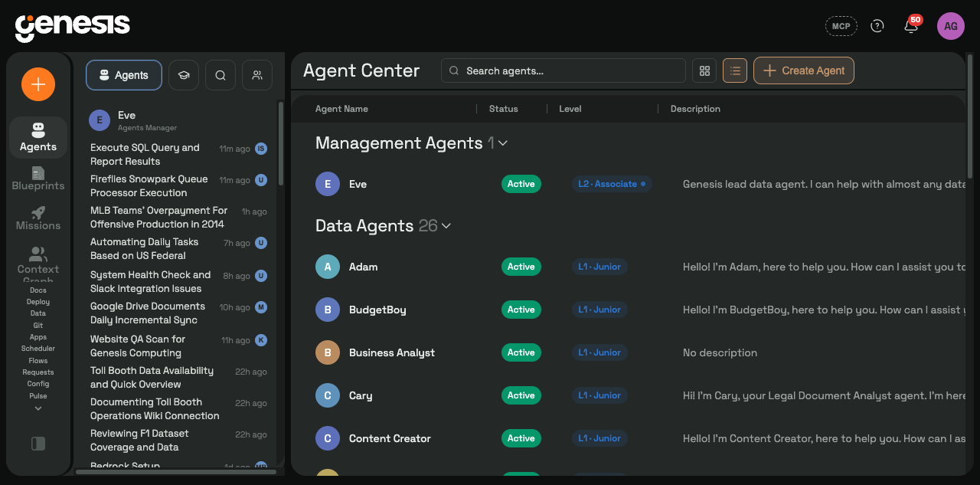Click Adam's L1 Junior level badge

click(599, 267)
